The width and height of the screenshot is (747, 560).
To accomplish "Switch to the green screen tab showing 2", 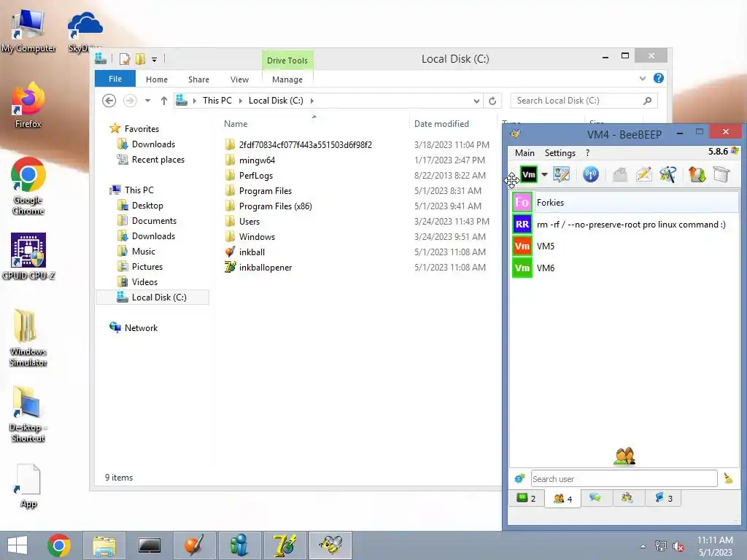I will click(x=526, y=499).
